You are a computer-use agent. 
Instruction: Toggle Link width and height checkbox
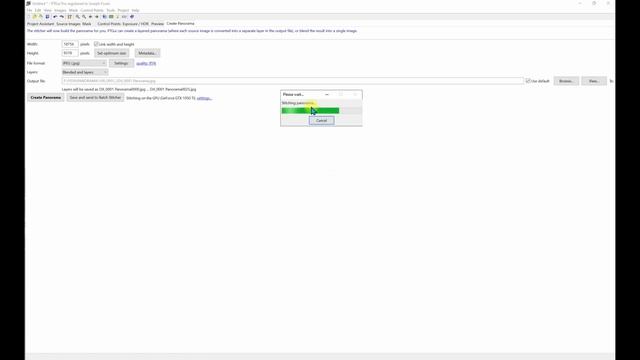96,44
